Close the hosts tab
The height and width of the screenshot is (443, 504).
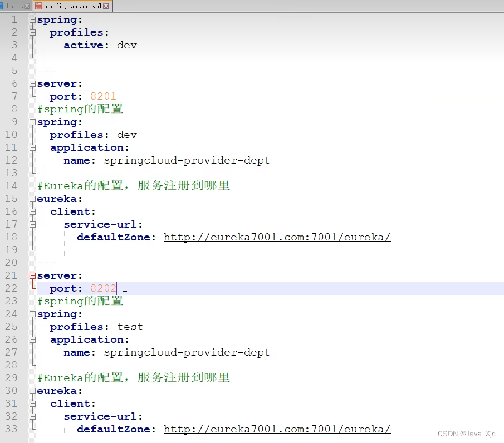[27, 6]
